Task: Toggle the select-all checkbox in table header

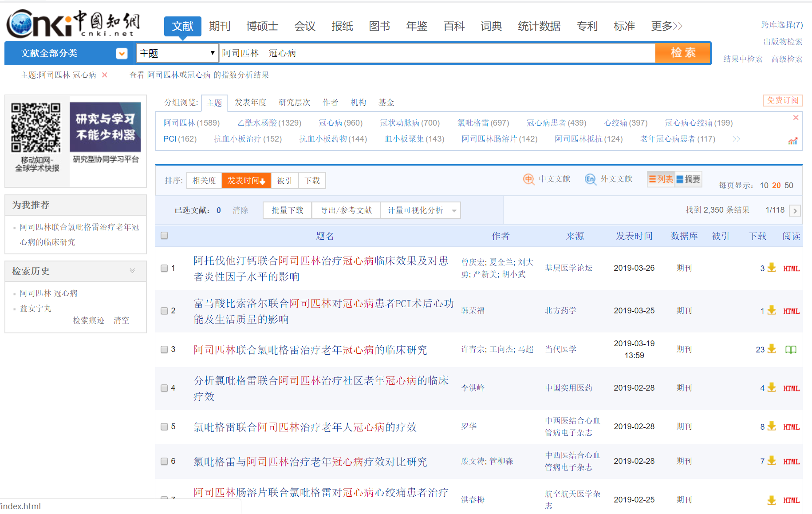Action: coord(164,235)
